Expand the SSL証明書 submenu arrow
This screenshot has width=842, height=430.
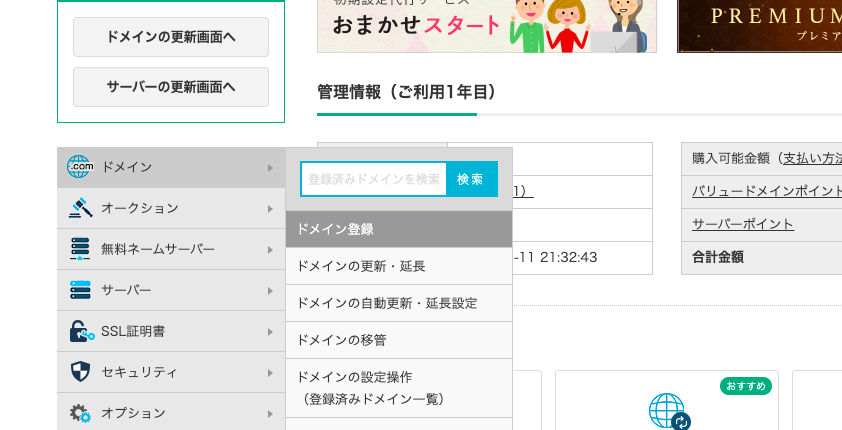270,332
